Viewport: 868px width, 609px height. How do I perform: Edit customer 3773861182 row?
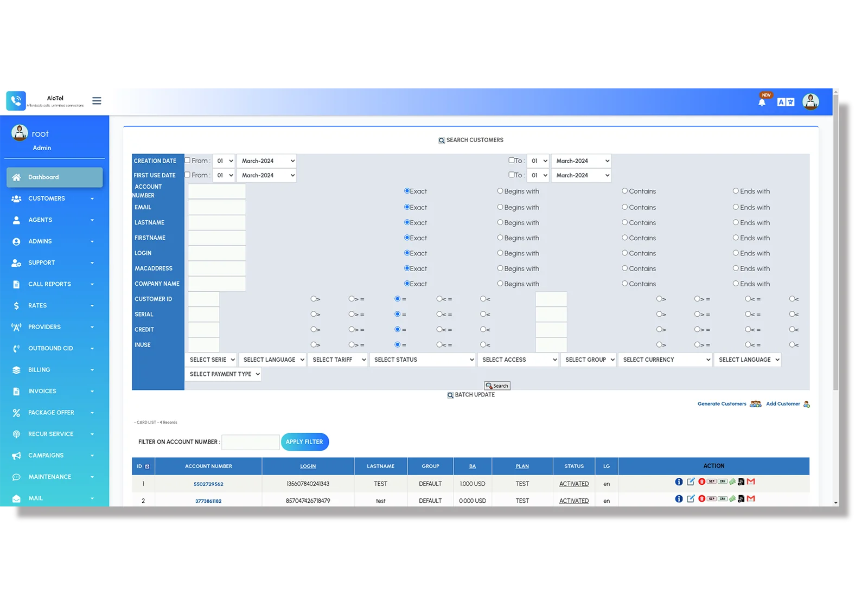point(691,498)
